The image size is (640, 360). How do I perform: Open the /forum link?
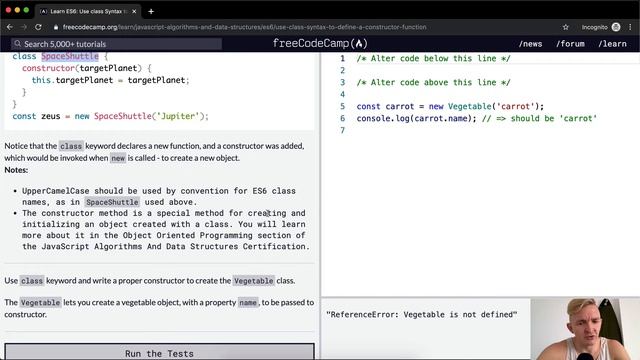[570, 44]
